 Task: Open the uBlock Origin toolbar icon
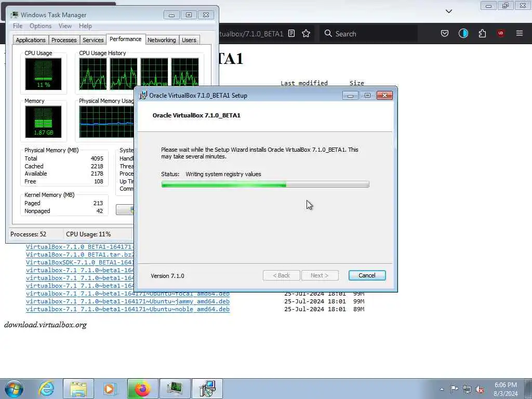pyautogui.click(x=501, y=33)
